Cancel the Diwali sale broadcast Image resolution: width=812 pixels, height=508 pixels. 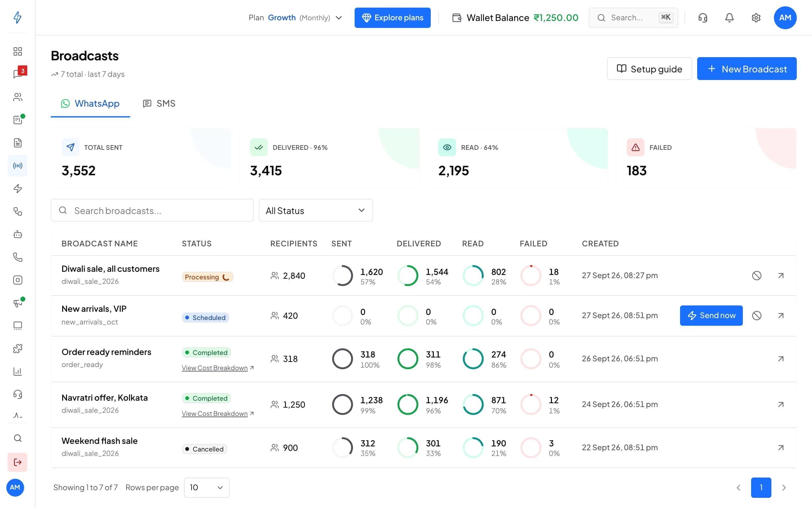[x=756, y=276]
